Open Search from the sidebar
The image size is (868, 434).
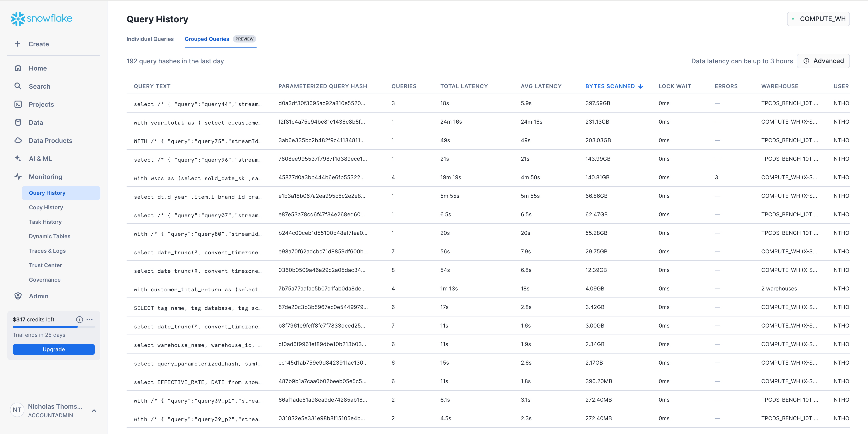pos(39,86)
